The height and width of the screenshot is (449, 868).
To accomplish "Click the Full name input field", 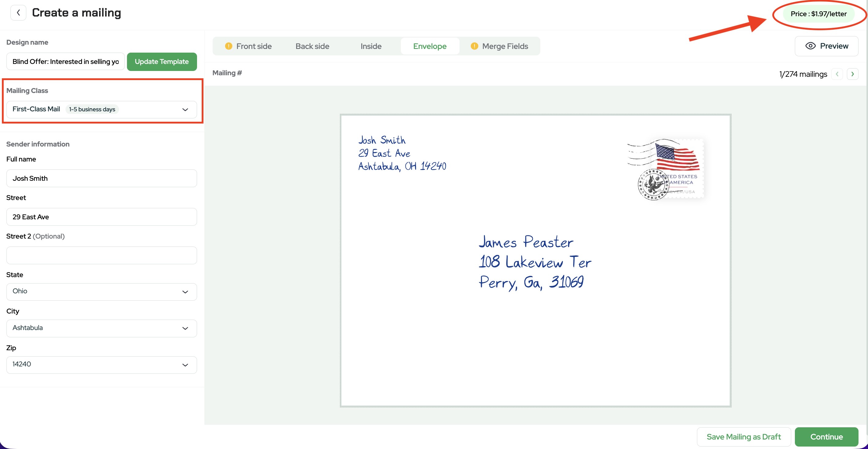I will point(101,178).
